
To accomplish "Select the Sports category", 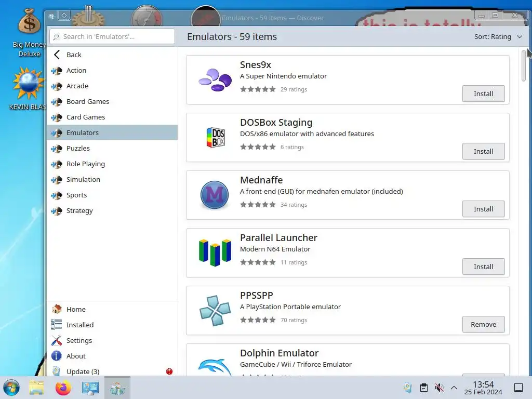I will click(x=112, y=195).
